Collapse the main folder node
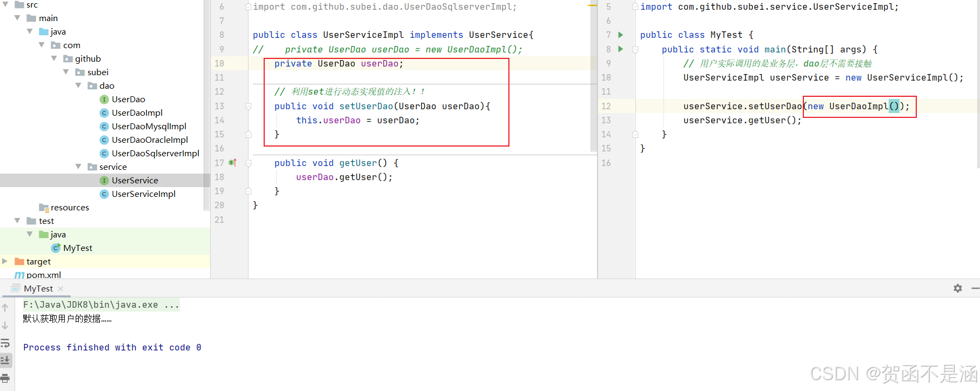 pyautogui.click(x=18, y=18)
